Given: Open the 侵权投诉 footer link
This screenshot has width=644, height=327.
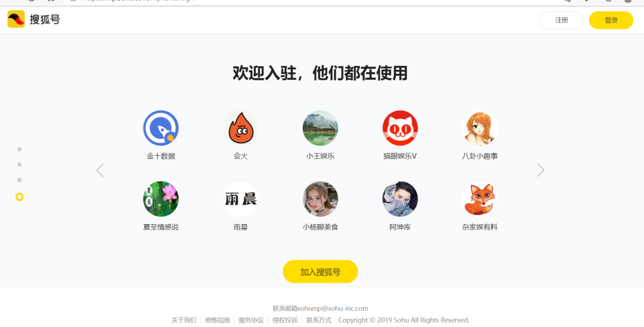Looking at the screenshot, I should [285, 320].
